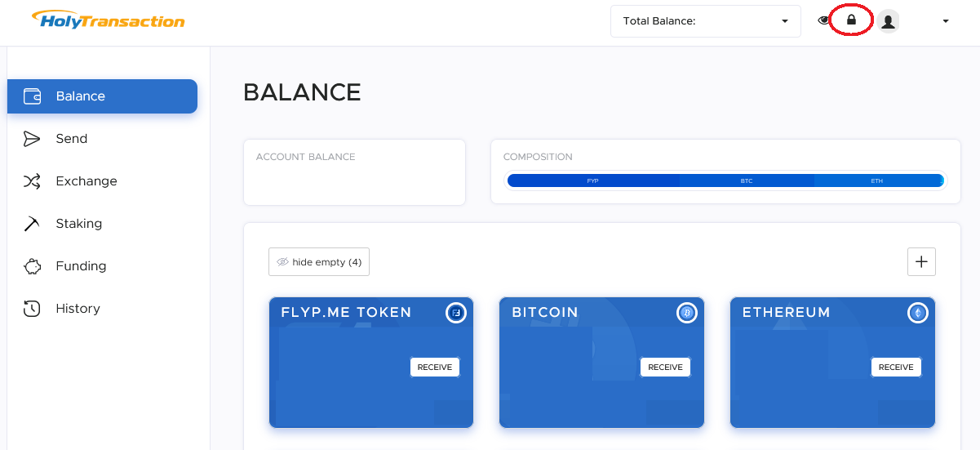Click the plus button to add wallet
Viewport: 980px width, 450px height.
[921, 262]
